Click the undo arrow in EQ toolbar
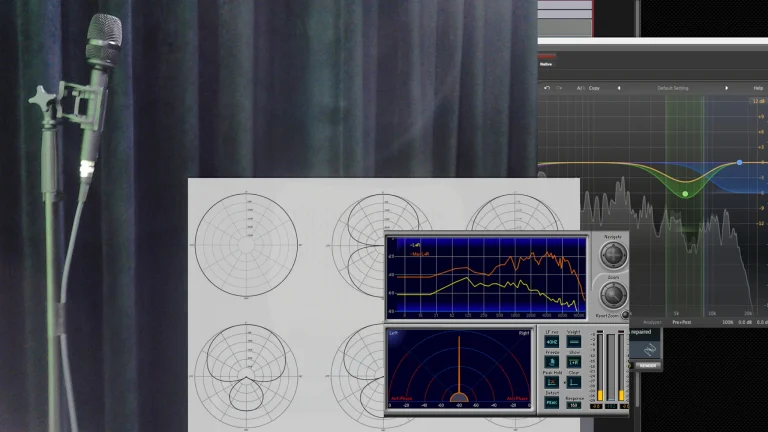 click(549, 88)
